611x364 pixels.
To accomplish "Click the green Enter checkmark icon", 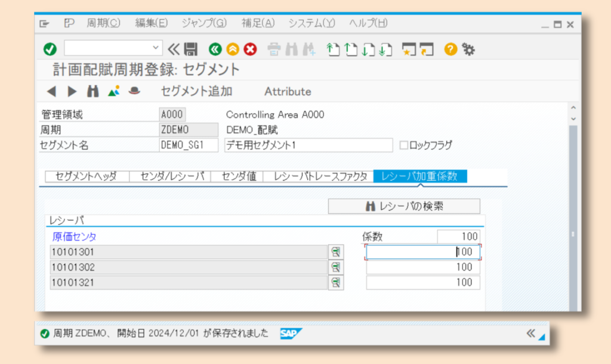I will (50, 49).
